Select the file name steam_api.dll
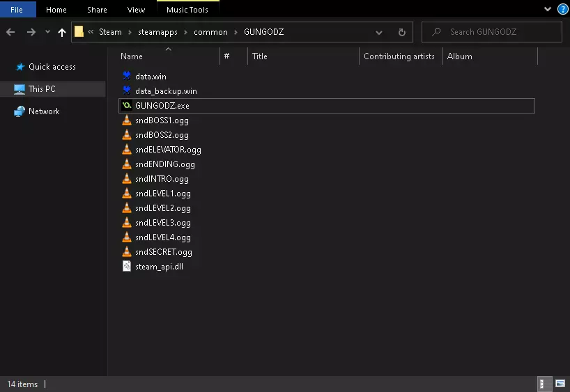 (x=159, y=267)
